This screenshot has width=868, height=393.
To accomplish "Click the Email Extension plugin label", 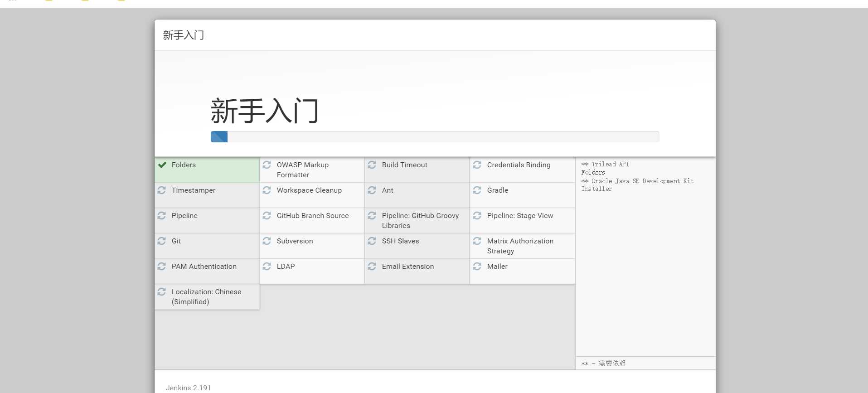I will tap(408, 267).
